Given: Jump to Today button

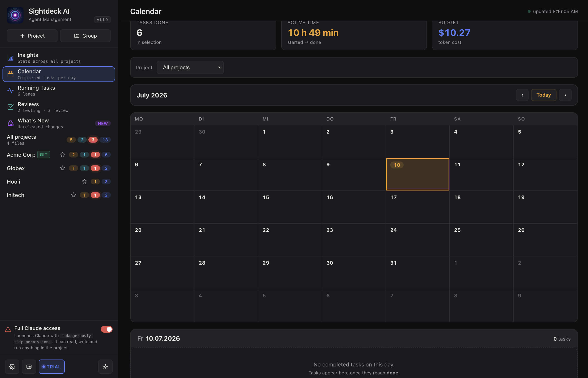Looking at the screenshot, I should [543, 95].
